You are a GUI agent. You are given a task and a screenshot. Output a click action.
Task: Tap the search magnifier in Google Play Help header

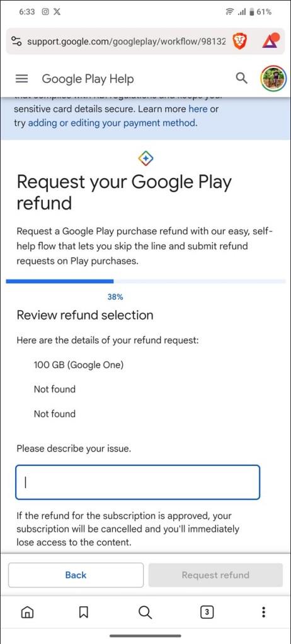click(x=242, y=78)
